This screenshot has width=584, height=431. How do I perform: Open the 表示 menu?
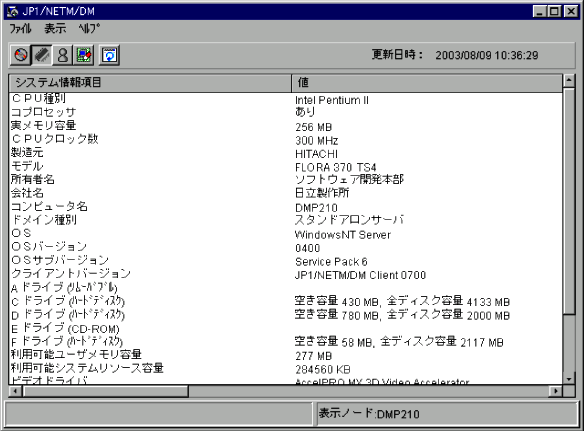coord(55,28)
